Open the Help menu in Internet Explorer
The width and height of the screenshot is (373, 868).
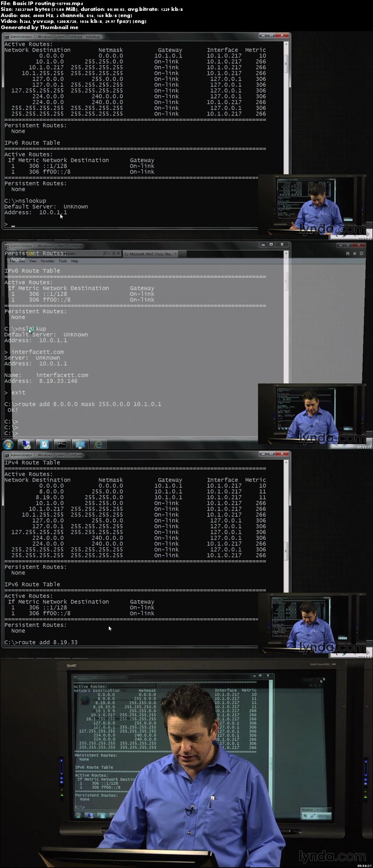[x=75, y=261]
